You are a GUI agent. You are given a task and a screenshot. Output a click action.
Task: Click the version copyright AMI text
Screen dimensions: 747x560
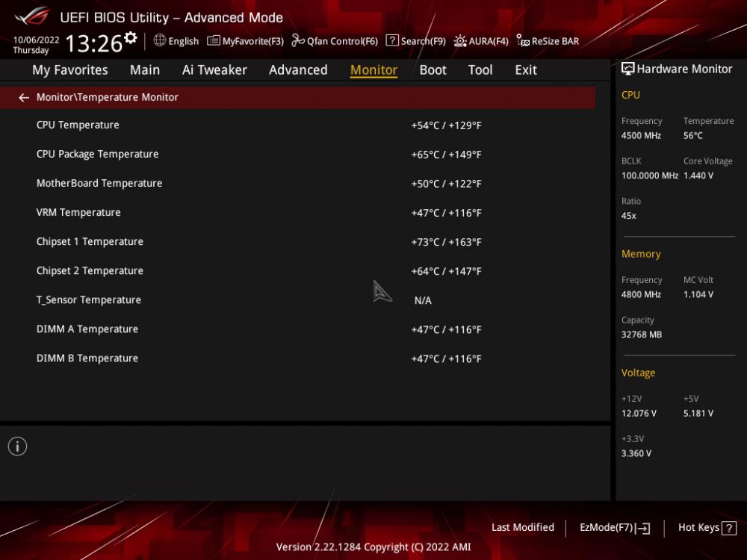click(x=373, y=547)
